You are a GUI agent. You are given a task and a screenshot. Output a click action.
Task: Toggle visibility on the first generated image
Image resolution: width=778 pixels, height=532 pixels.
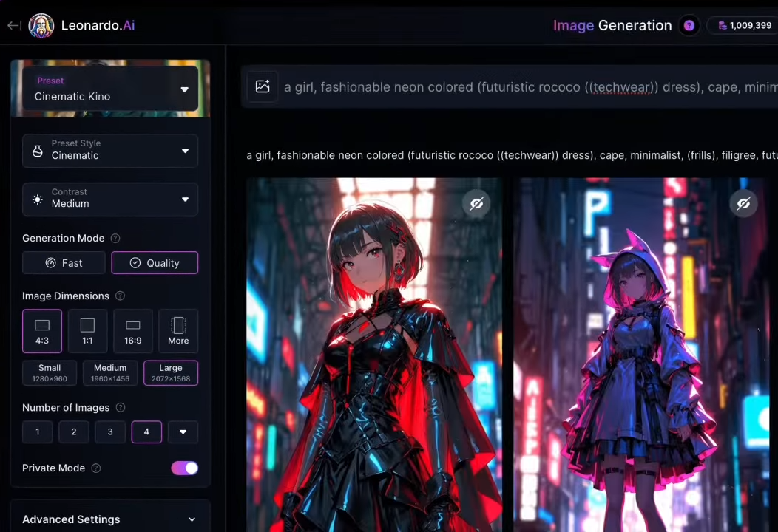point(476,203)
